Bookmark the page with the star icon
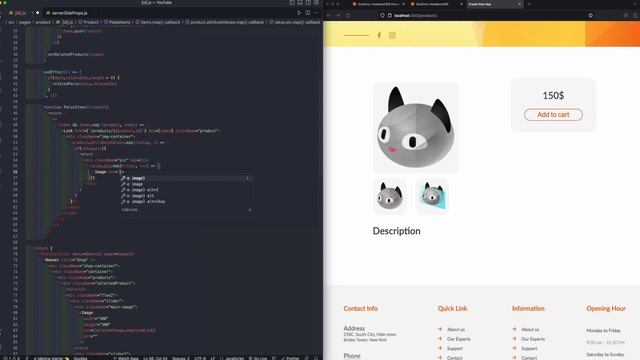 pos(591,15)
